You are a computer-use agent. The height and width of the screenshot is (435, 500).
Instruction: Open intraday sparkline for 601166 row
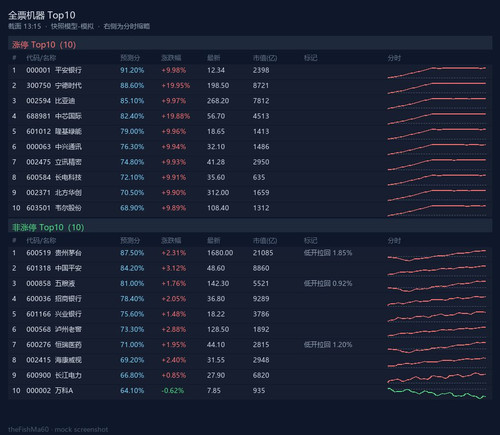(437, 316)
